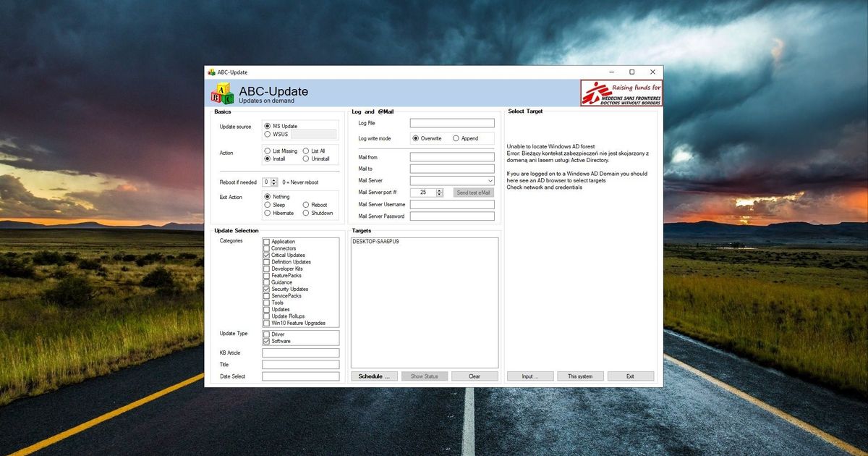This screenshot has height=456, width=868.
Task: Click the Schedule button
Action: coord(374,376)
